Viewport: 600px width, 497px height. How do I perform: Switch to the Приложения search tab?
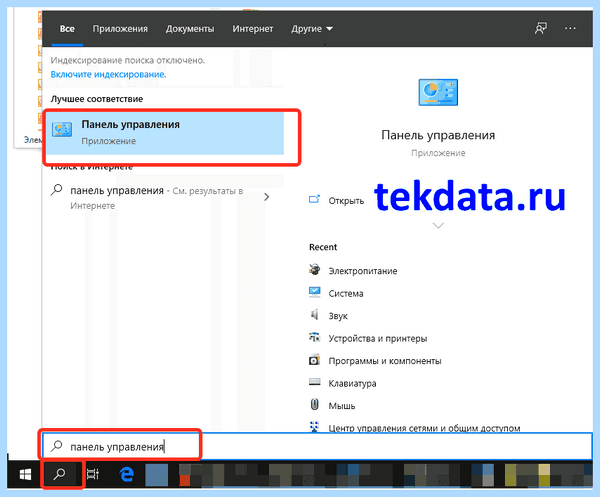[120, 29]
